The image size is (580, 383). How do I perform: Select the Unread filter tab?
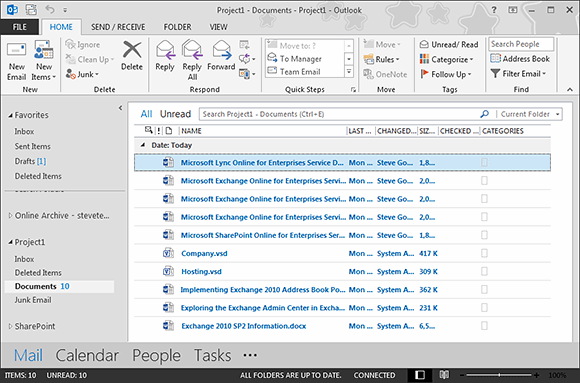pyautogui.click(x=175, y=114)
